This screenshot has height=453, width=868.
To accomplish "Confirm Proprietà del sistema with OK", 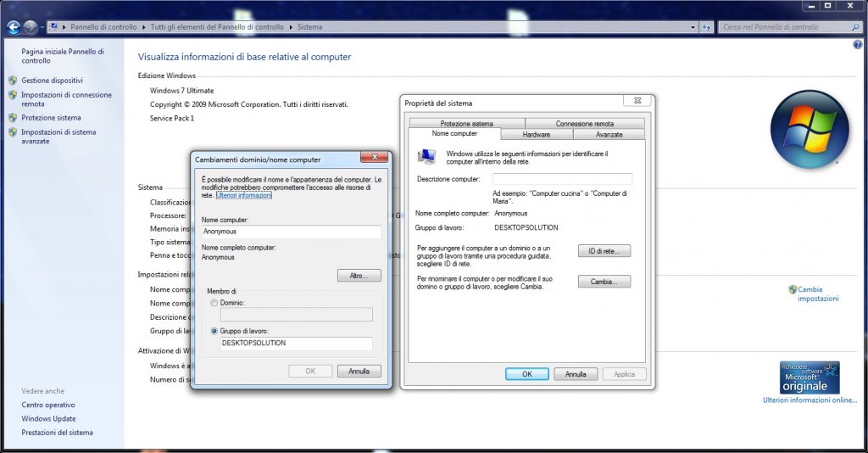I will tap(527, 374).
